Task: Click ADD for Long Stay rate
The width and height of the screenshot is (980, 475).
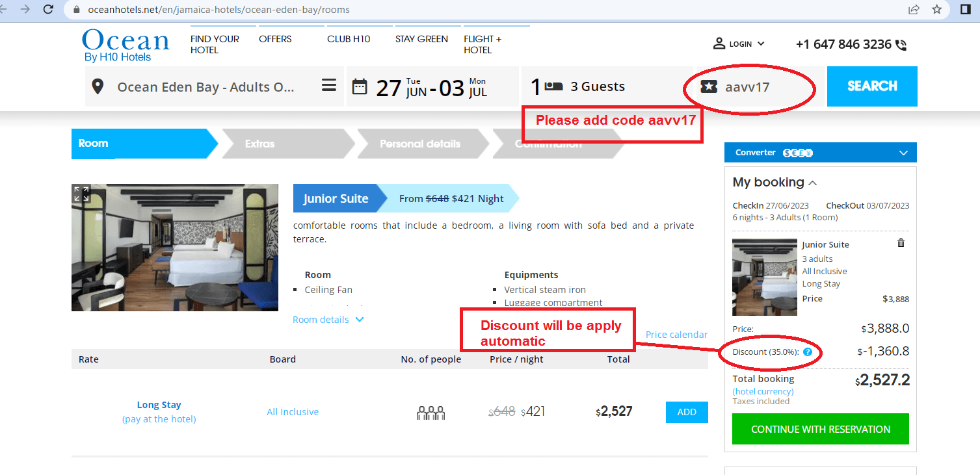Action: [687, 412]
